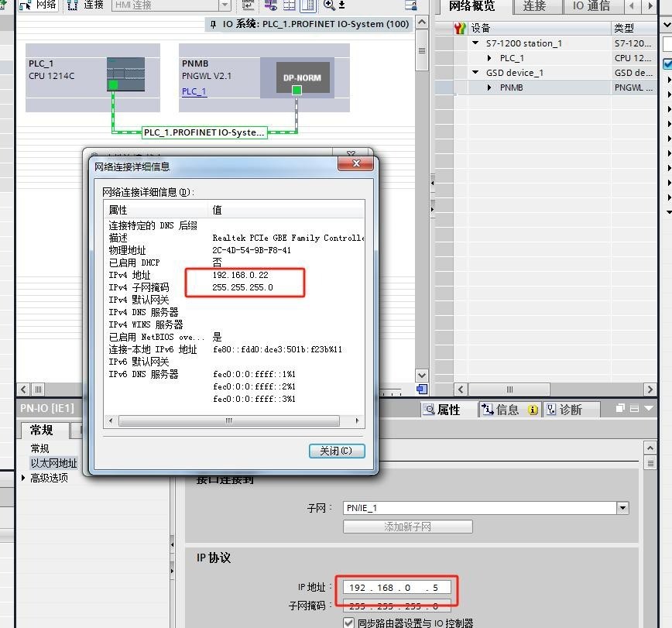672x628 pixels.
Task: Click the green PROFINET port on PLC_1
Action: click(113, 85)
